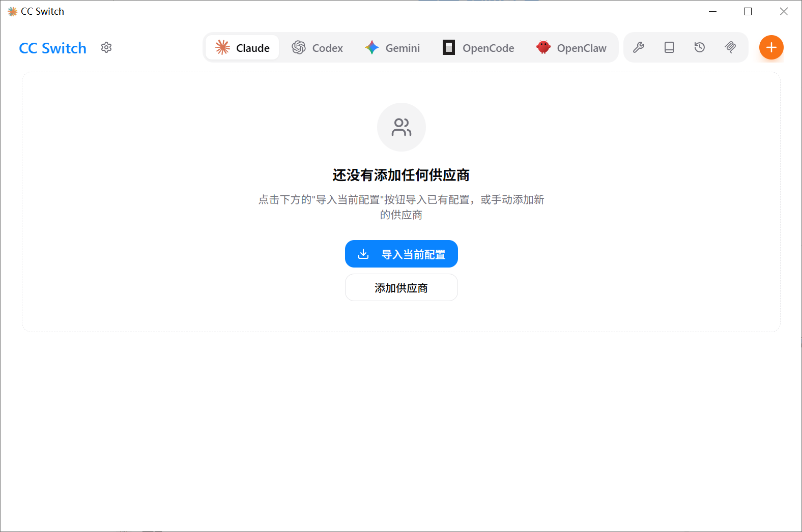Open the book icon in toolbar
Image resolution: width=802 pixels, height=532 pixels.
[x=669, y=47]
